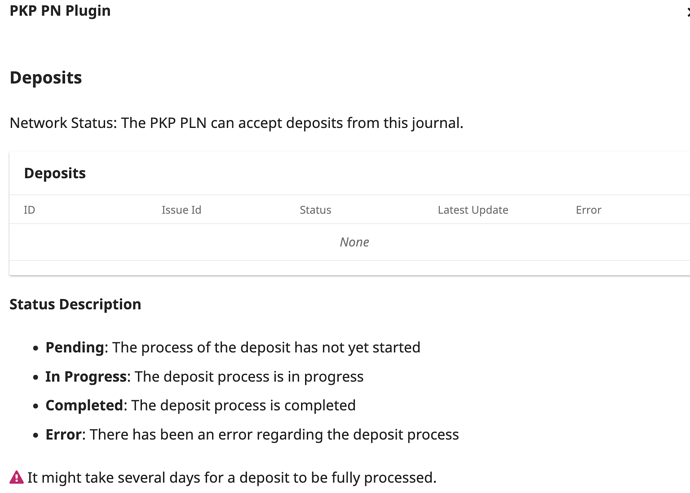
Task: Click the bold Pending label
Action: 75,347
